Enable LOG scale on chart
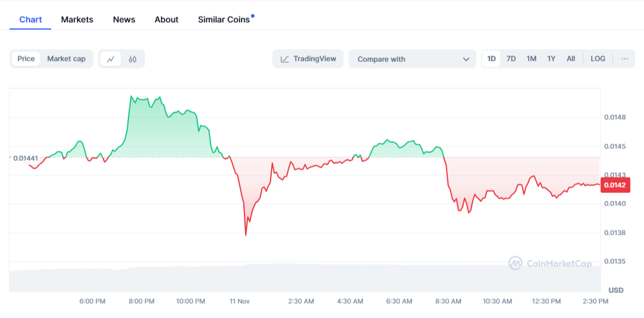Viewport: 644px width, 318px height. (598, 59)
